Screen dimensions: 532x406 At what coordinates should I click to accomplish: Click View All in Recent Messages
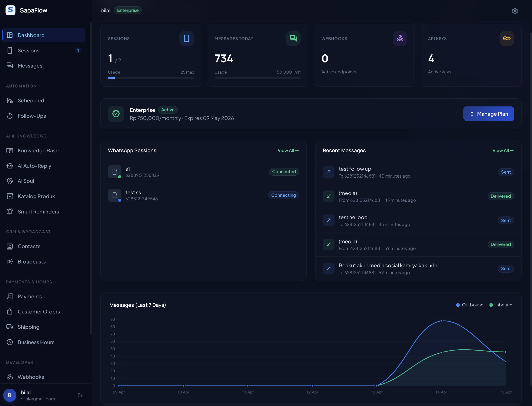click(x=503, y=150)
